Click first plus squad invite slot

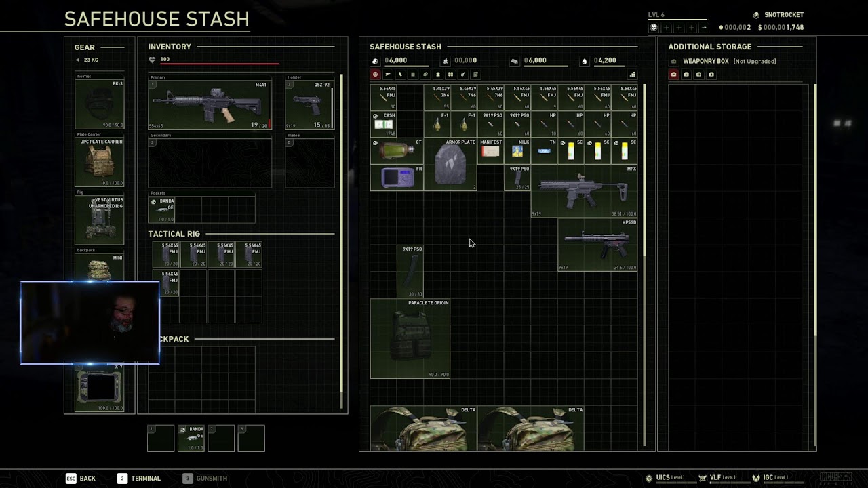click(667, 28)
